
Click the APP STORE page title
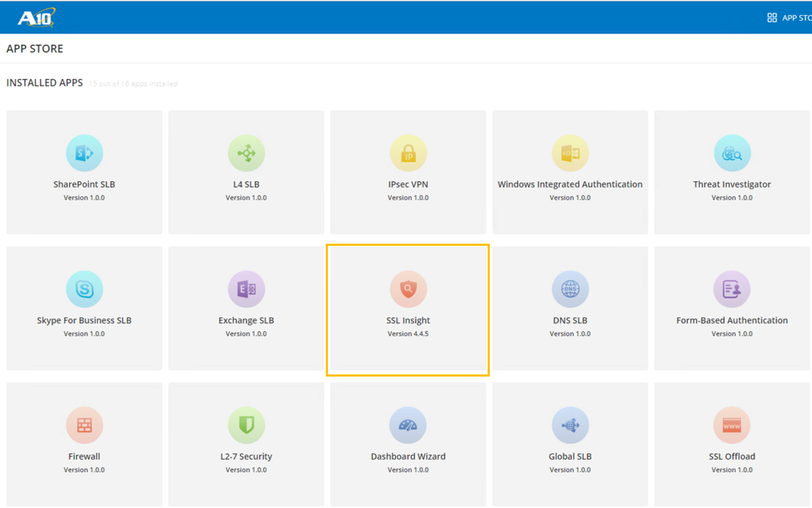tap(35, 49)
